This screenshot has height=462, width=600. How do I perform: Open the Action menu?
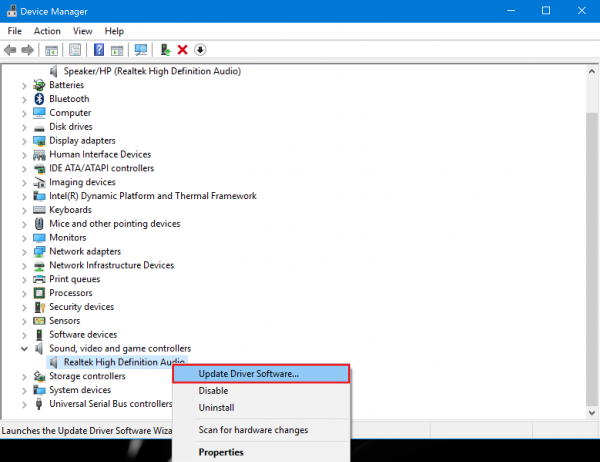pos(47,31)
